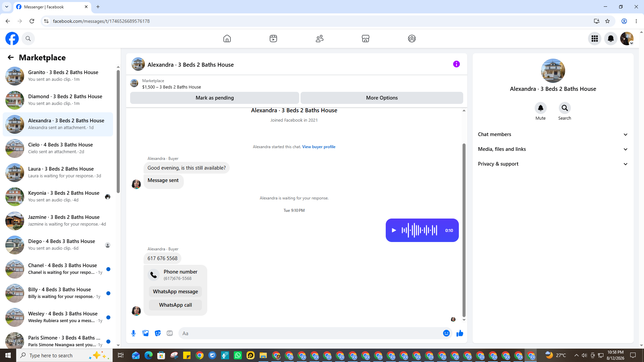Open the emoji picker

[446, 333]
